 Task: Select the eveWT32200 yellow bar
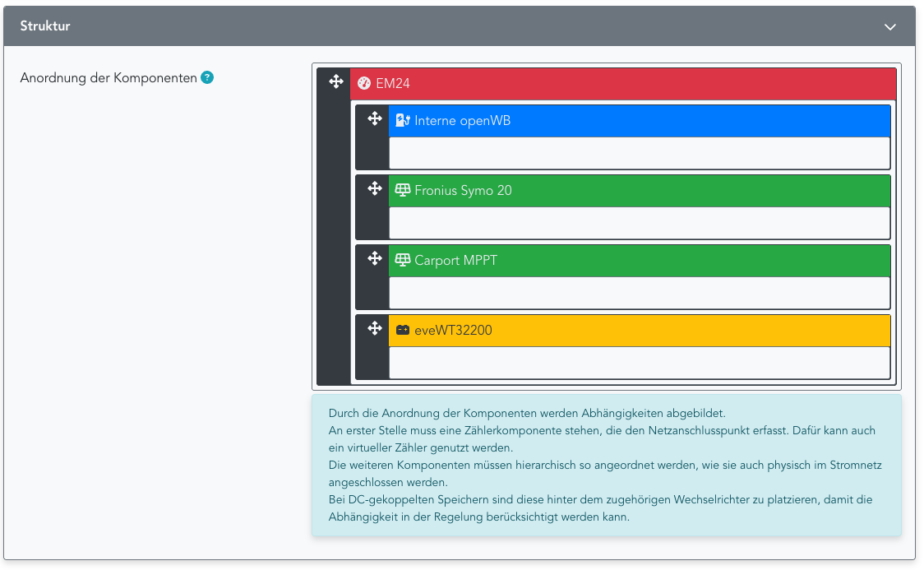pos(640,330)
